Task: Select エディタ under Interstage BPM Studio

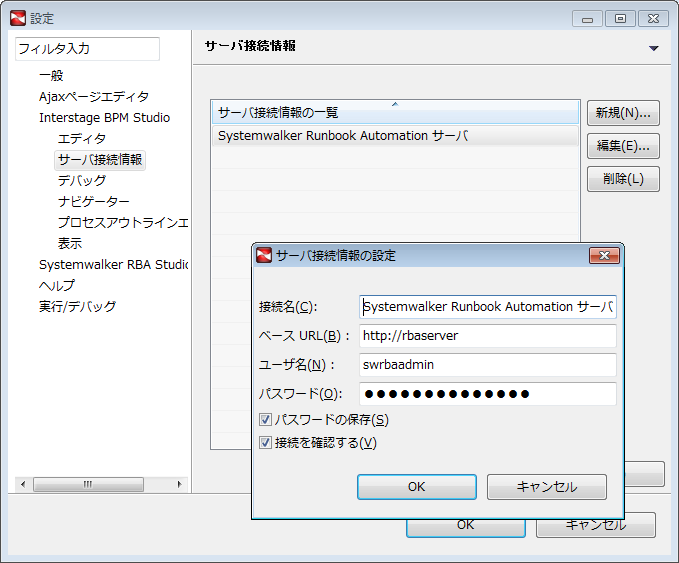Action: tap(82, 139)
